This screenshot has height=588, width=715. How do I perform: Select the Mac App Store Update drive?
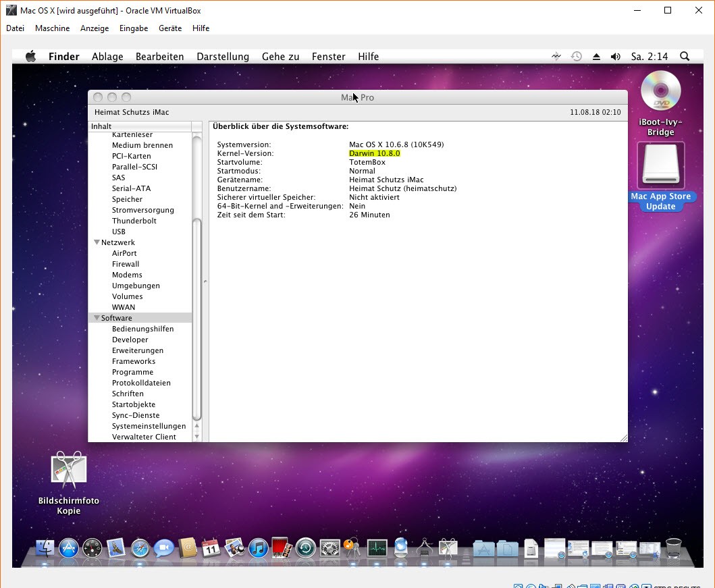pos(660,165)
